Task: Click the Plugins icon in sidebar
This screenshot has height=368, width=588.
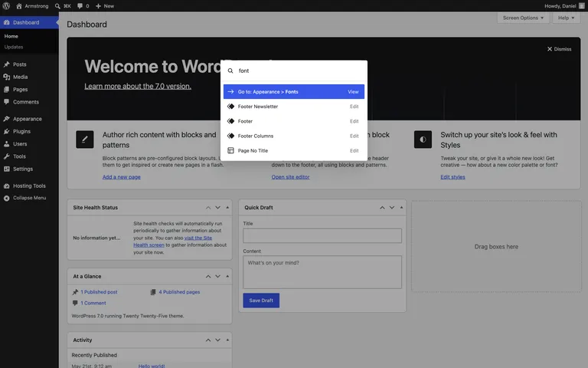Action: coord(6,131)
